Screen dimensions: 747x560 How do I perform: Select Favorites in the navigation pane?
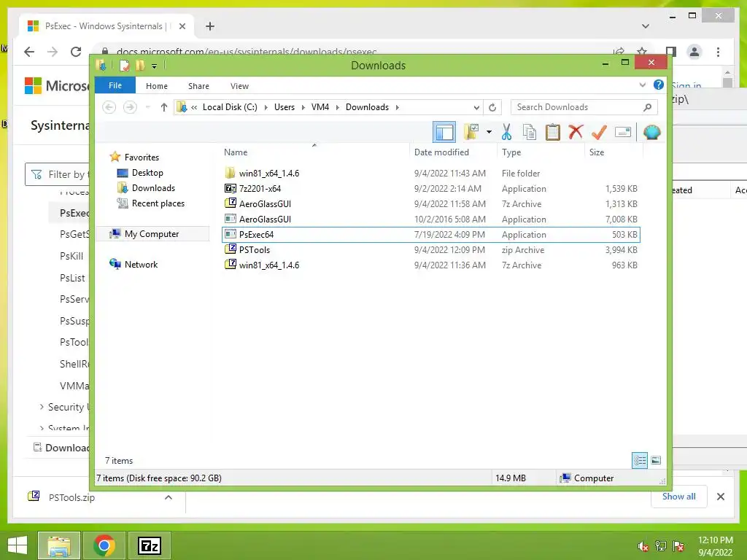tap(142, 157)
